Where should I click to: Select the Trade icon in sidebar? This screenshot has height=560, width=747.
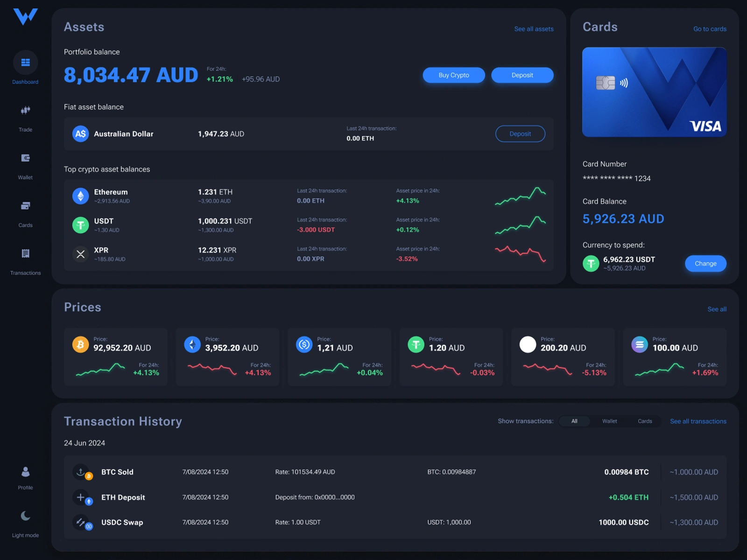[x=25, y=110]
